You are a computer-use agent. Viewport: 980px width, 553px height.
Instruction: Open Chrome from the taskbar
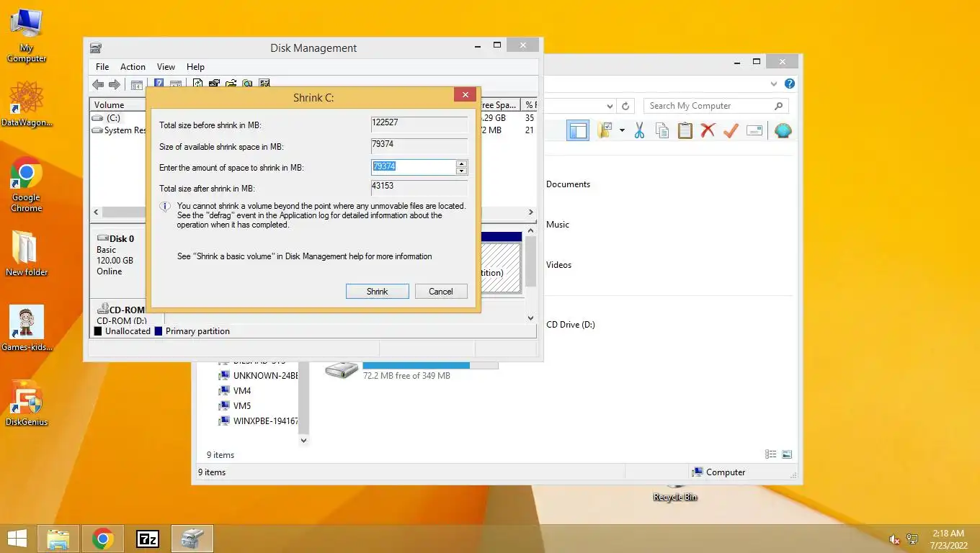click(103, 539)
